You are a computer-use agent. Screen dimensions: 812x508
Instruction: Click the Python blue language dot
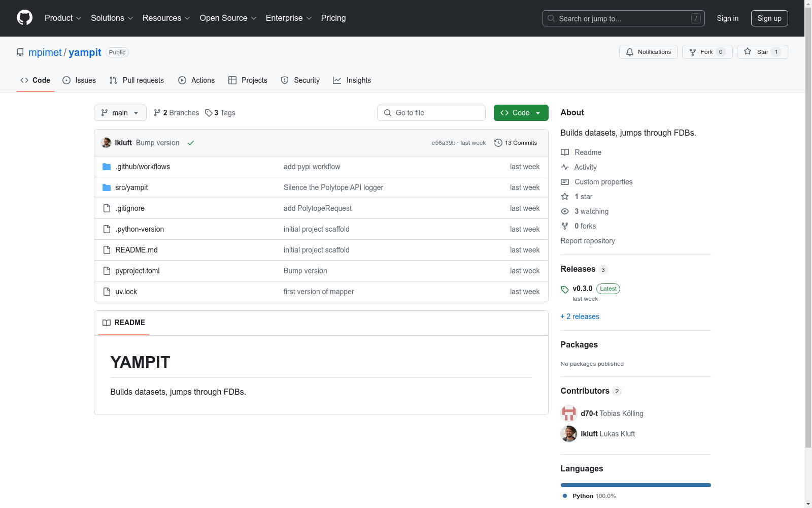565,496
